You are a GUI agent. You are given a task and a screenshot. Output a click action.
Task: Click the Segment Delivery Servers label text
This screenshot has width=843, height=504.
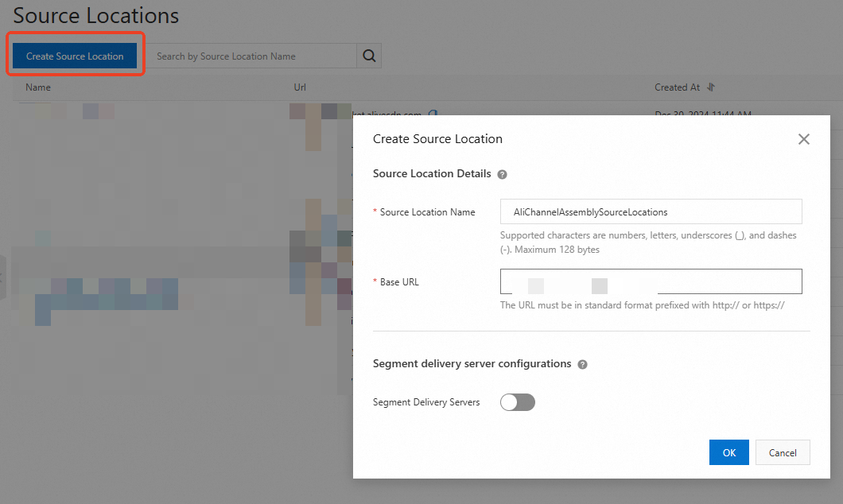426,402
